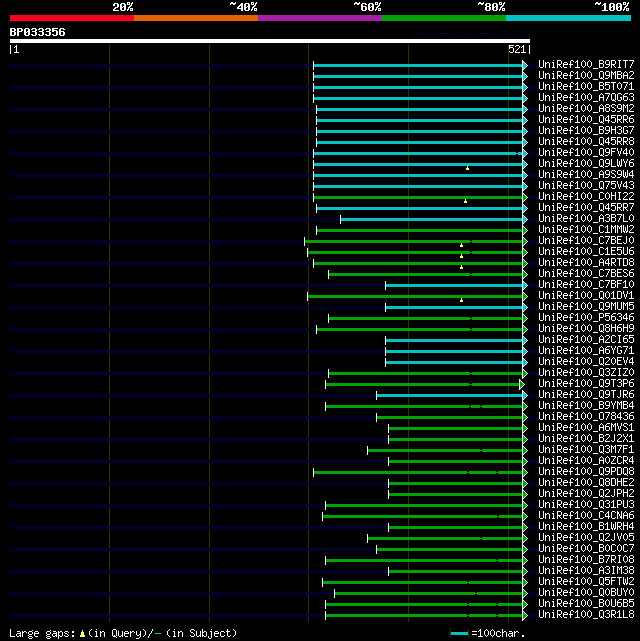Screen dimensions: 640x641
Task: Select UniRef100_C7BF10 label
Action: click(x=586, y=285)
